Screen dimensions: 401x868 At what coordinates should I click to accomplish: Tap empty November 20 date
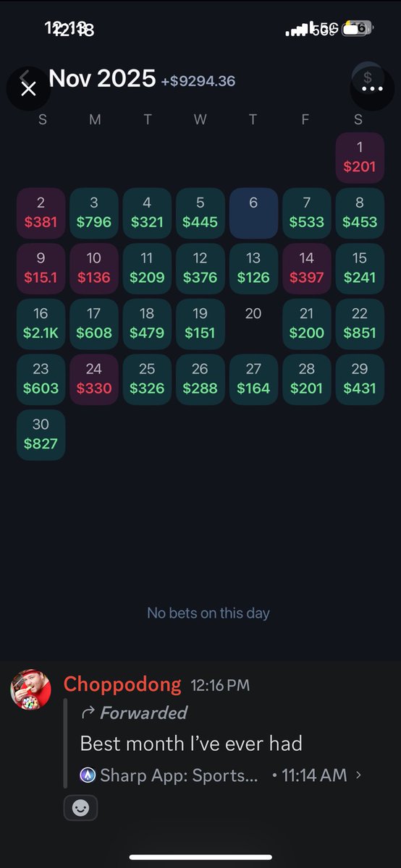(253, 313)
